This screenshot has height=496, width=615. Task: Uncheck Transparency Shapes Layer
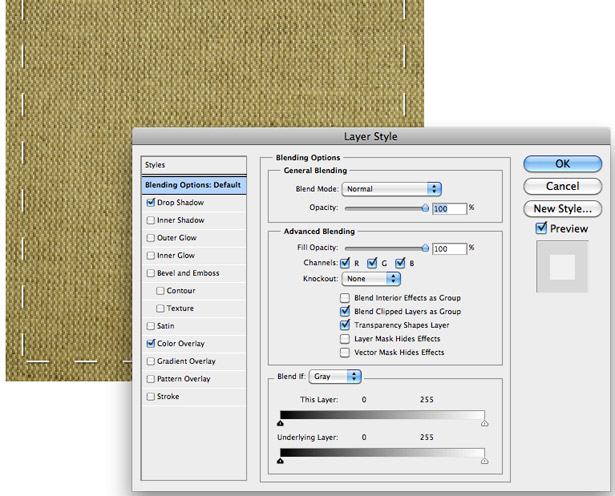(345, 325)
